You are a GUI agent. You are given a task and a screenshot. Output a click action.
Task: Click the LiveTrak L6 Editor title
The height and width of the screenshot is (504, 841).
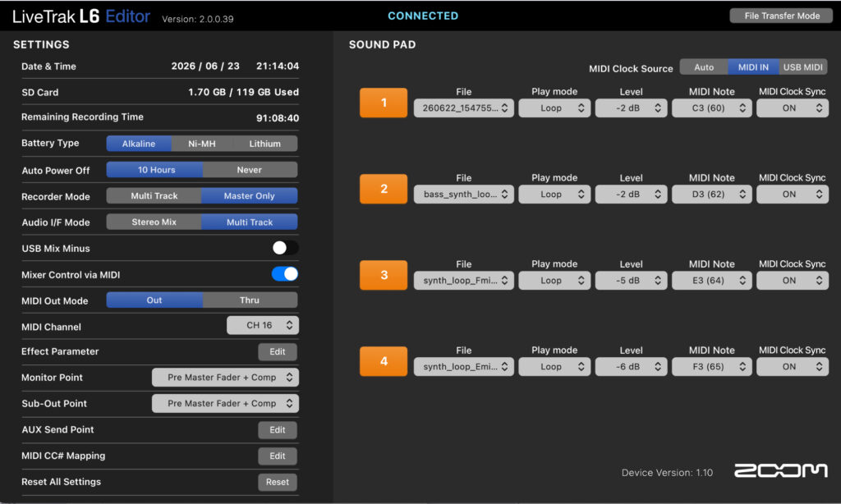tap(81, 16)
